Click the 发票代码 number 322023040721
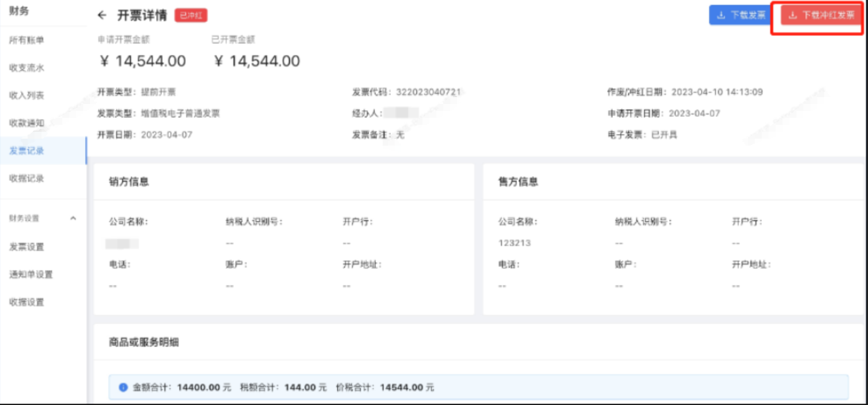This screenshot has width=868, height=405. coord(428,92)
